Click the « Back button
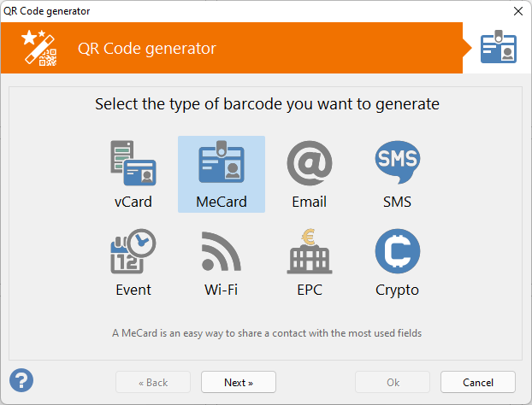Viewport: 532px width, 405px height. pyautogui.click(x=153, y=382)
